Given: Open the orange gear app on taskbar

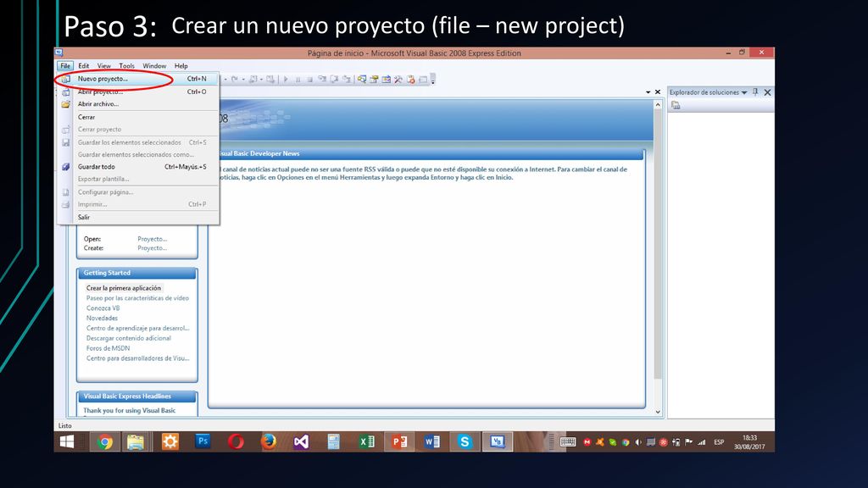Looking at the screenshot, I should [x=170, y=441].
